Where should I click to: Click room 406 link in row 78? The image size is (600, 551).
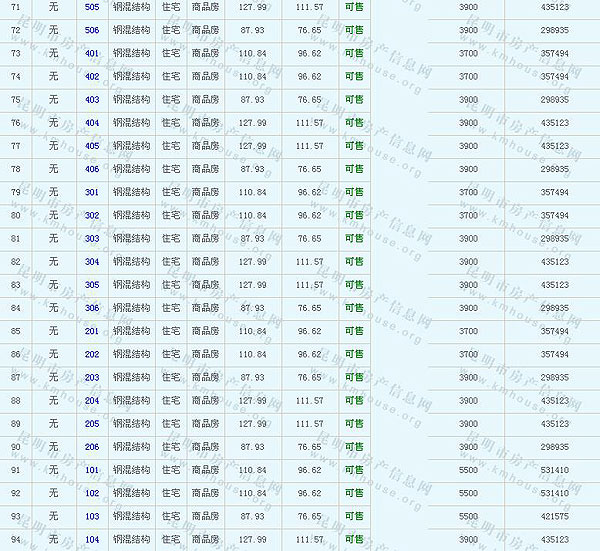[x=92, y=169]
